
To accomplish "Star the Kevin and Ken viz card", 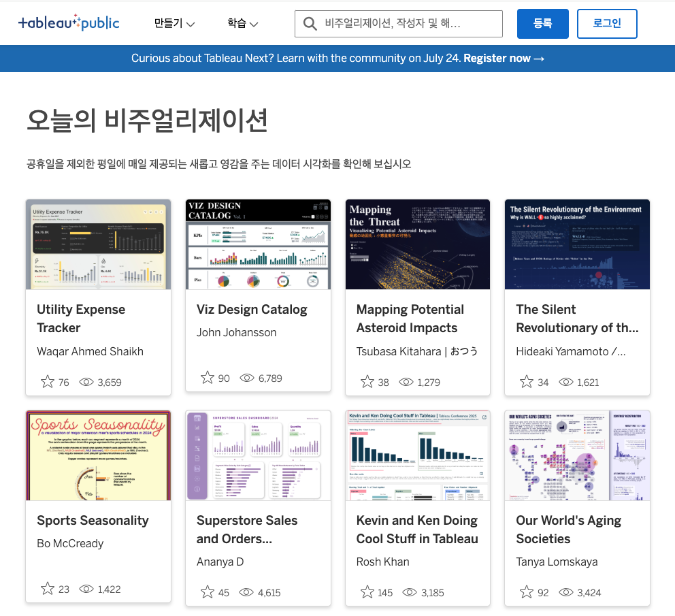I will (367, 592).
